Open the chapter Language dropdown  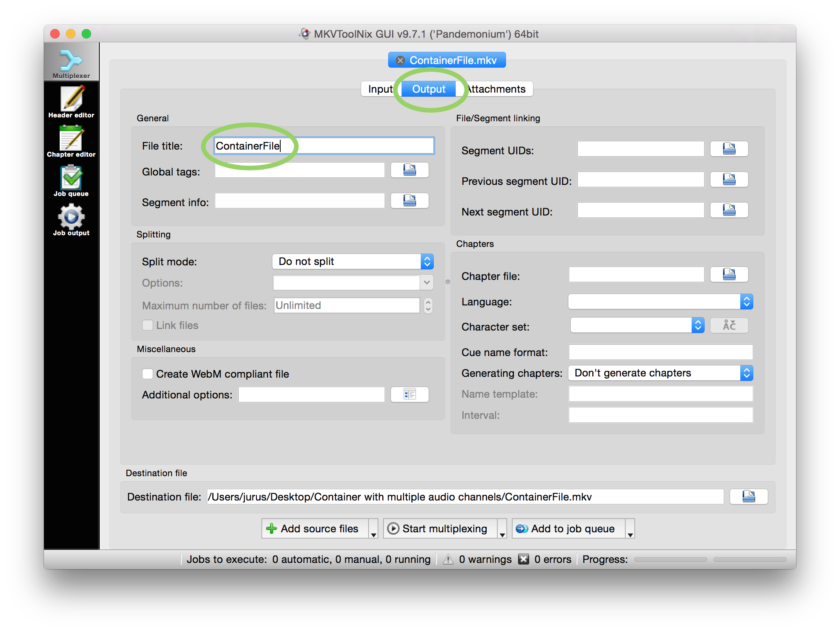[x=661, y=301]
